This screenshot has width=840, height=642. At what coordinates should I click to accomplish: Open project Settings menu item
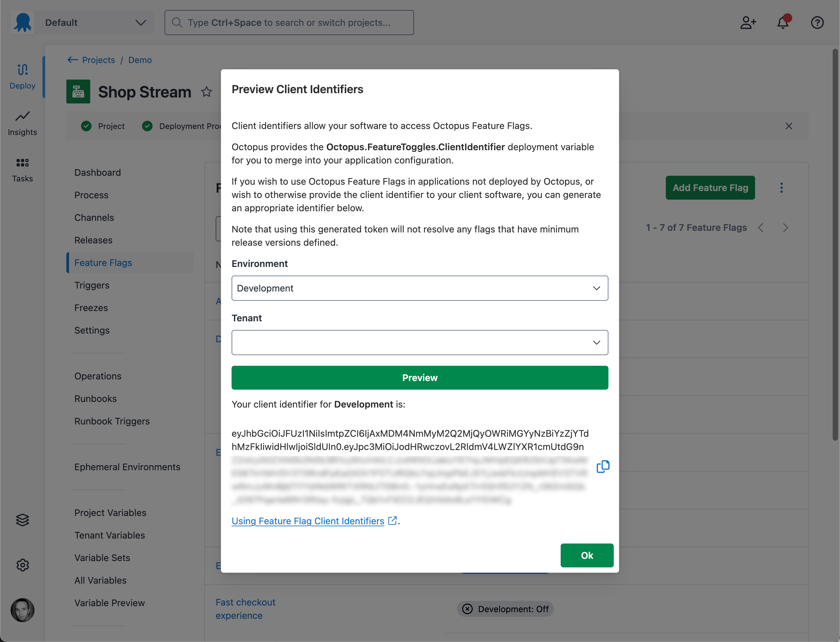pyautogui.click(x=92, y=330)
